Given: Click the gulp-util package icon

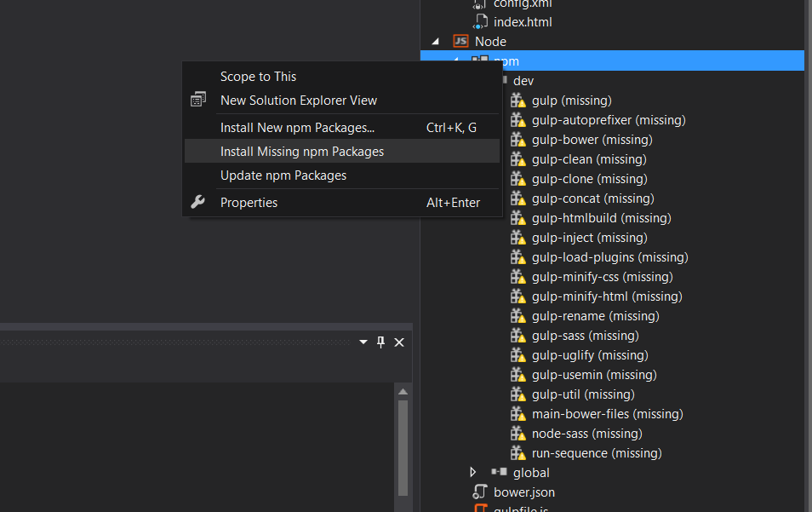Looking at the screenshot, I should pos(518,394).
